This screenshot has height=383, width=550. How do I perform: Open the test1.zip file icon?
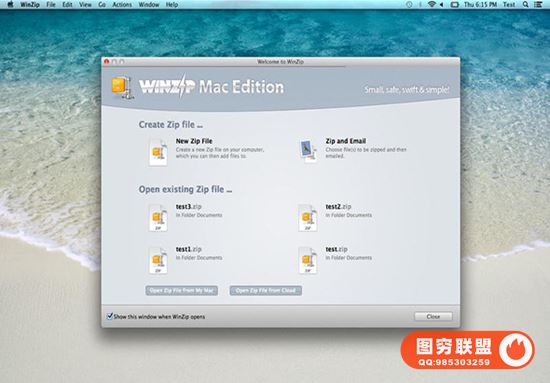(158, 261)
